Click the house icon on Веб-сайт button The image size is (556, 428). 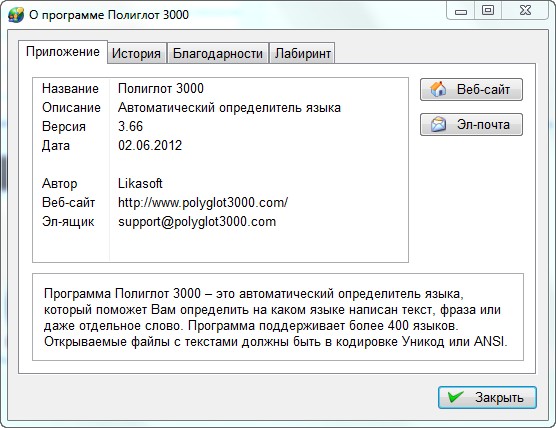pyautogui.click(x=438, y=89)
